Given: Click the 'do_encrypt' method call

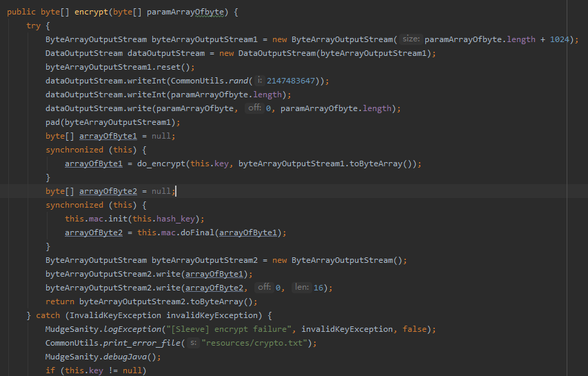Looking at the screenshot, I should point(161,164).
